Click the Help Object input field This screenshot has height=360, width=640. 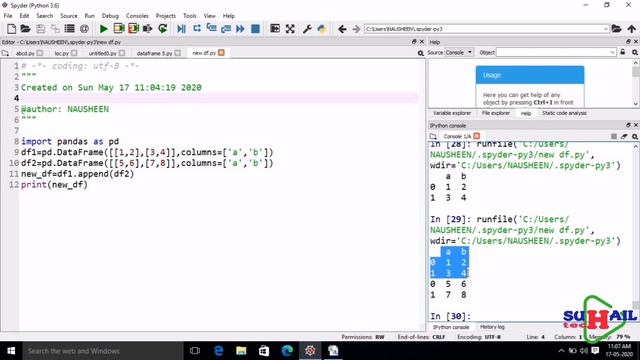pos(556,53)
